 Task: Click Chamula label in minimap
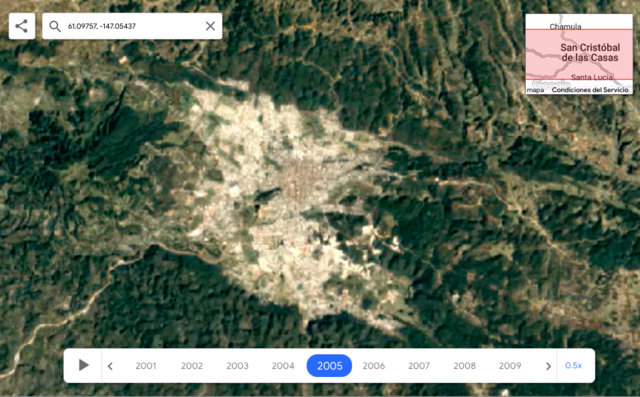[x=565, y=27]
